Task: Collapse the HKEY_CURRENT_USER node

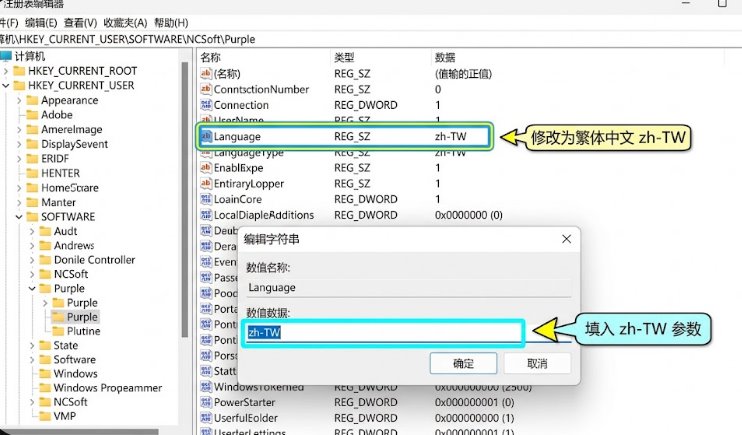Action: click(6, 86)
